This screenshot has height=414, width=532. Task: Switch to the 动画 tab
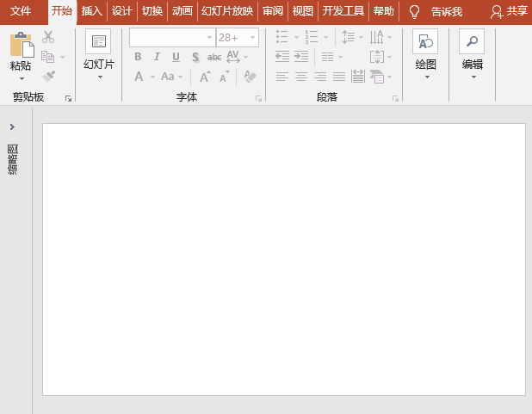pyautogui.click(x=182, y=11)
